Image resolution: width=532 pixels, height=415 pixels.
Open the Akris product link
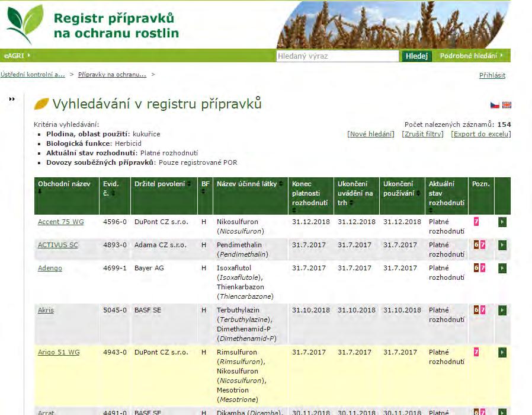click(x=46, y=310)
